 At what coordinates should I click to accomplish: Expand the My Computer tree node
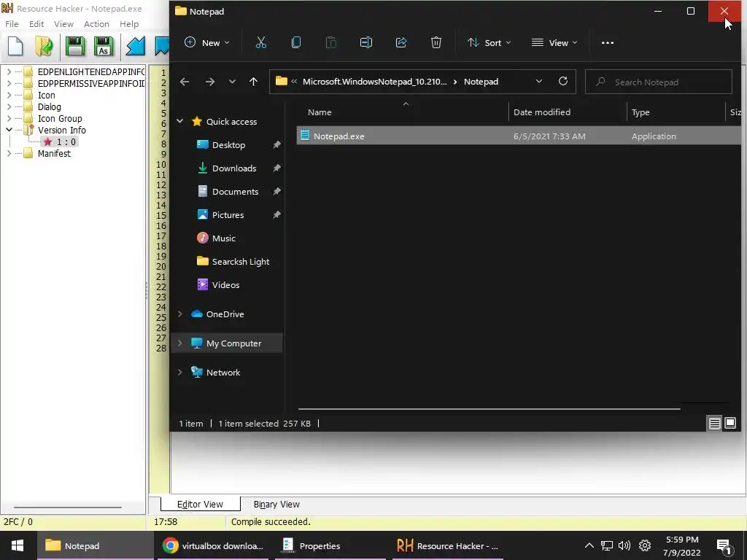pos(180,343)
